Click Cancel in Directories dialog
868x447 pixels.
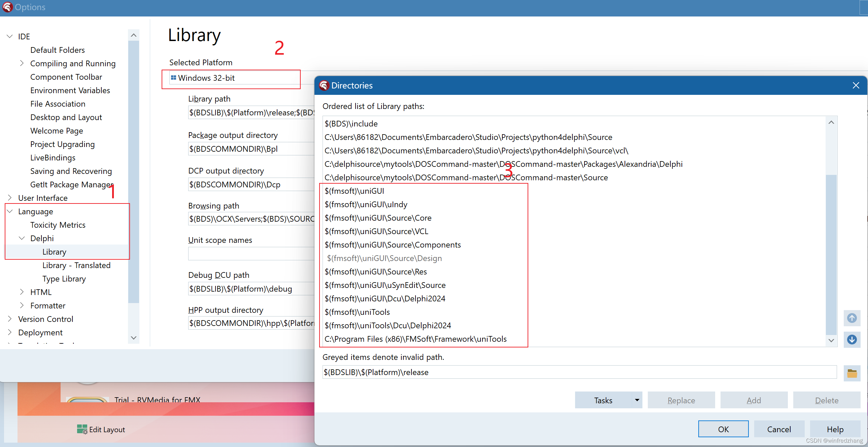[779, 429]
